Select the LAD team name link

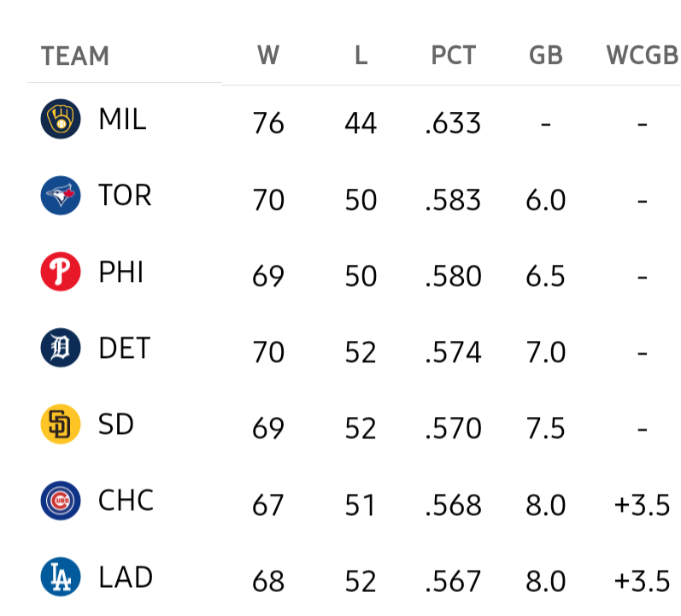[x=126, y=577]
